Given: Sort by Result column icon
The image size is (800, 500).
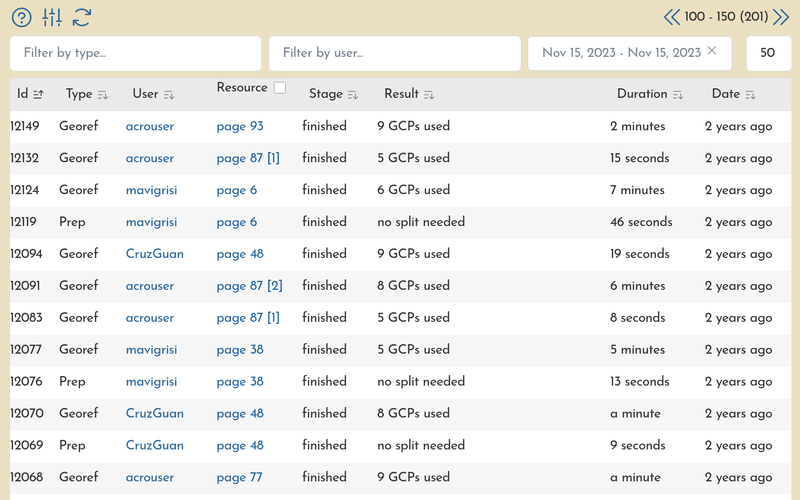Looking at the screenshot, I should 429,95.
